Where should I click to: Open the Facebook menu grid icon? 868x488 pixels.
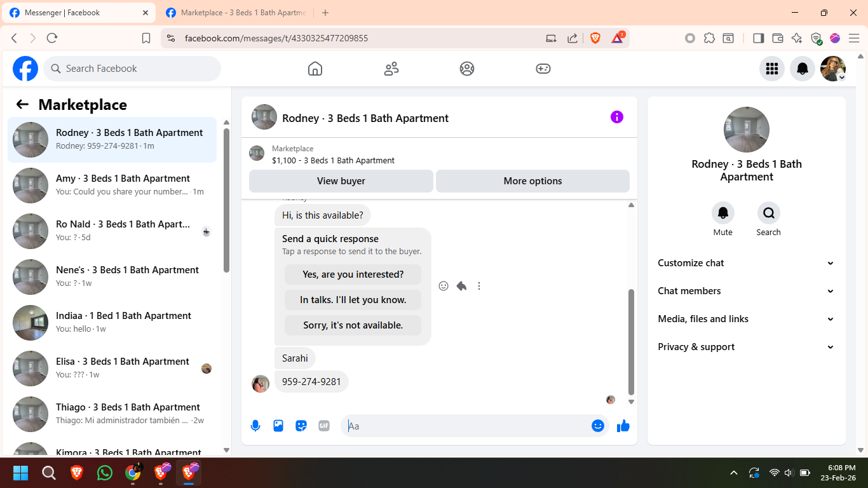click(x=772, y=69)
